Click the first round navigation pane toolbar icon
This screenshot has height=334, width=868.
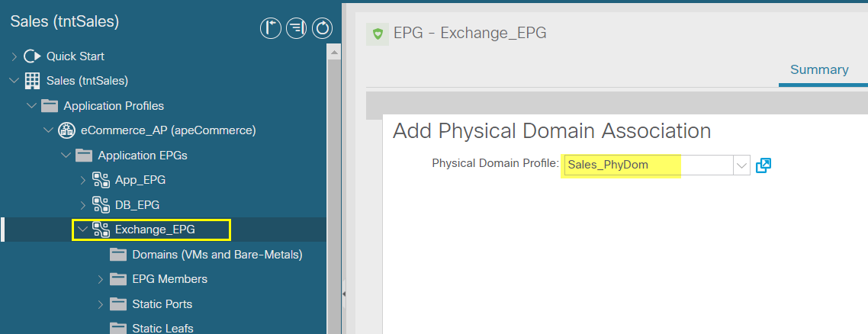click(271, 27)
